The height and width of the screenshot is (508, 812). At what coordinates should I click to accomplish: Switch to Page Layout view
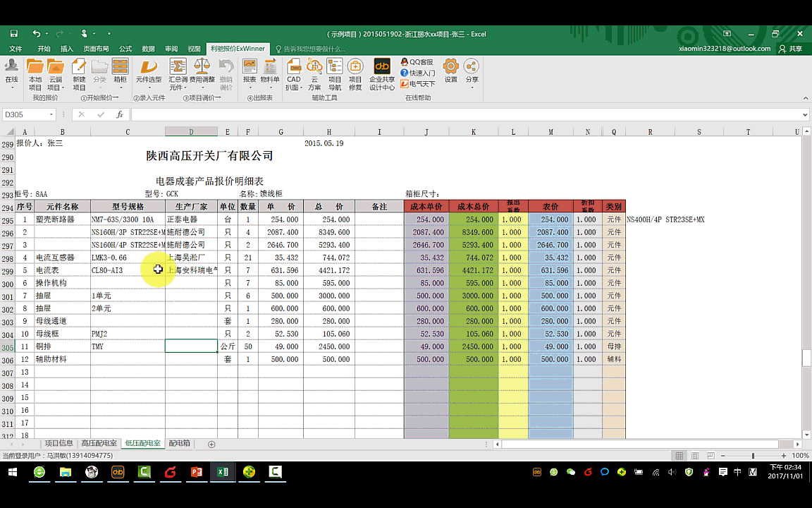coord(695,456)
